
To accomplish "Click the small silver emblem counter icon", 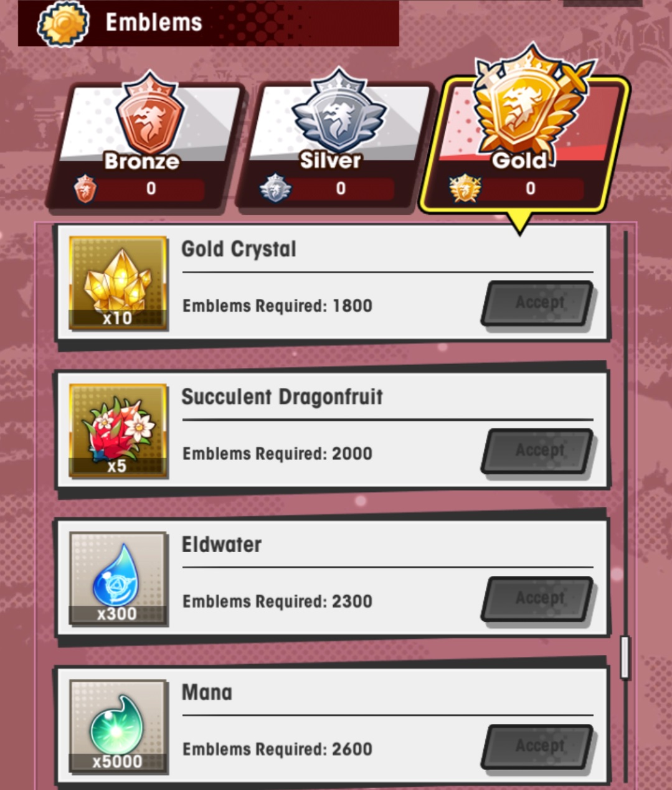I will pos(275,189).
